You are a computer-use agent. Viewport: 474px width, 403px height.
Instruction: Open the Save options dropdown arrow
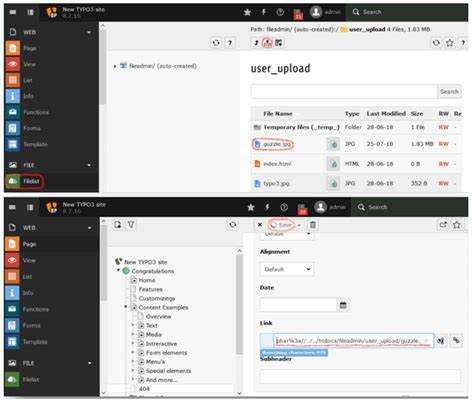(x=299, y=226)
